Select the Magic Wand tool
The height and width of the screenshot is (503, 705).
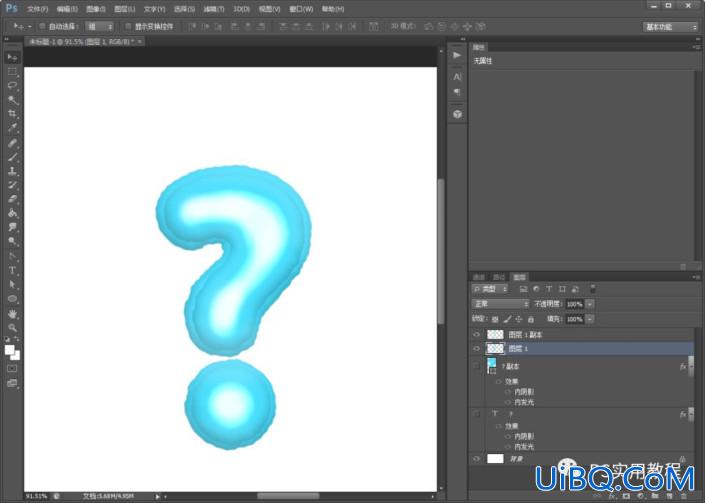(12, 100)
